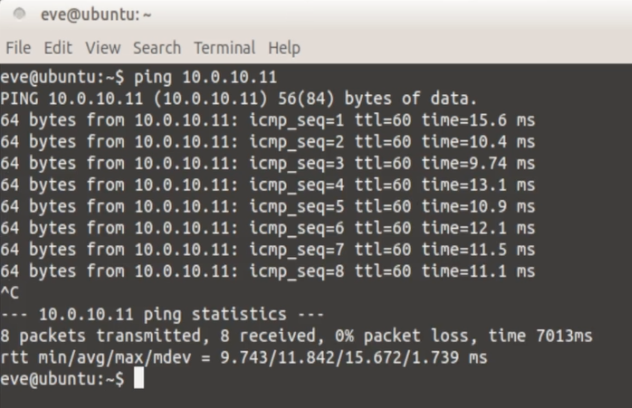Click the ^C interrupt line
The width and height of the screenshot is (632, 408).
10,293
